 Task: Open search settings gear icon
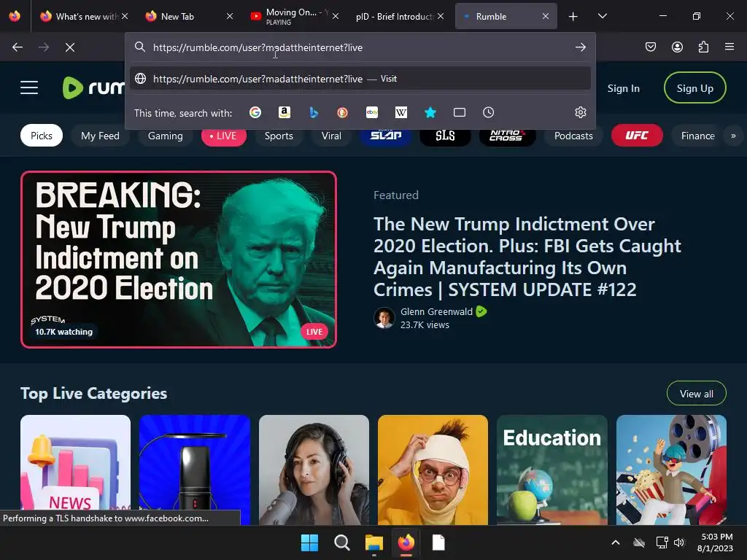click(580, 112)
